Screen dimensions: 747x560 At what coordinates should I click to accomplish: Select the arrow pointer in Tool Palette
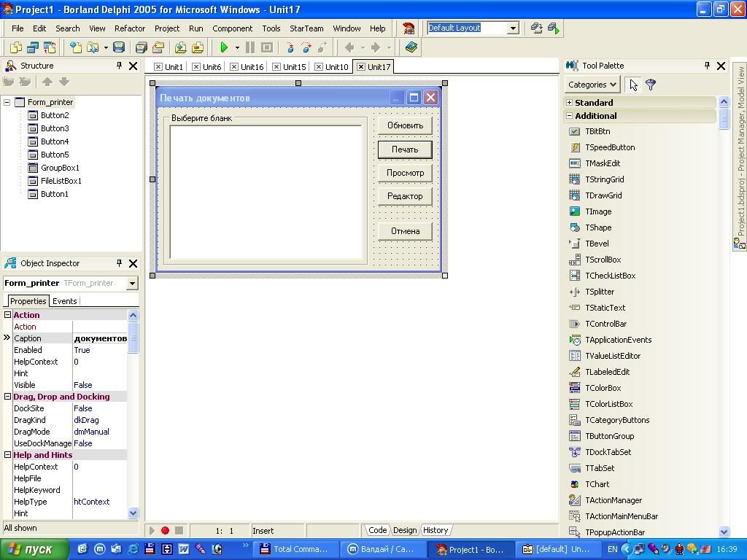coord(633,85)
